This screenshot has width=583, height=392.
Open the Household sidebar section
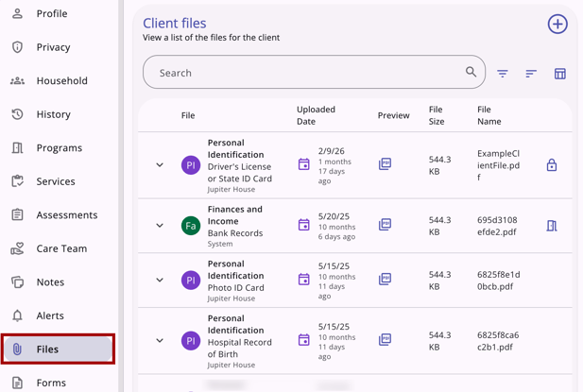tap(60, 81)
